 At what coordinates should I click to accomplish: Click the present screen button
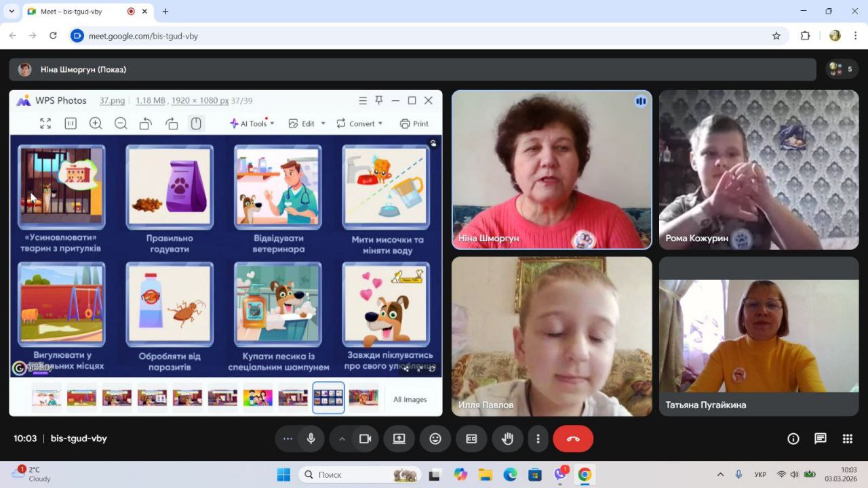(x=399, y=439)
